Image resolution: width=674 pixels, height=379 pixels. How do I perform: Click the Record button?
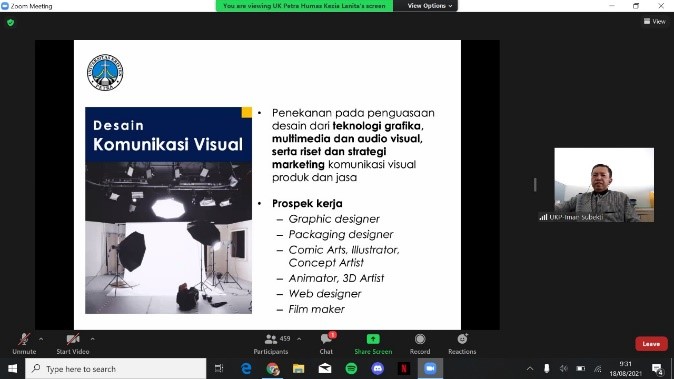coord(420,344)
